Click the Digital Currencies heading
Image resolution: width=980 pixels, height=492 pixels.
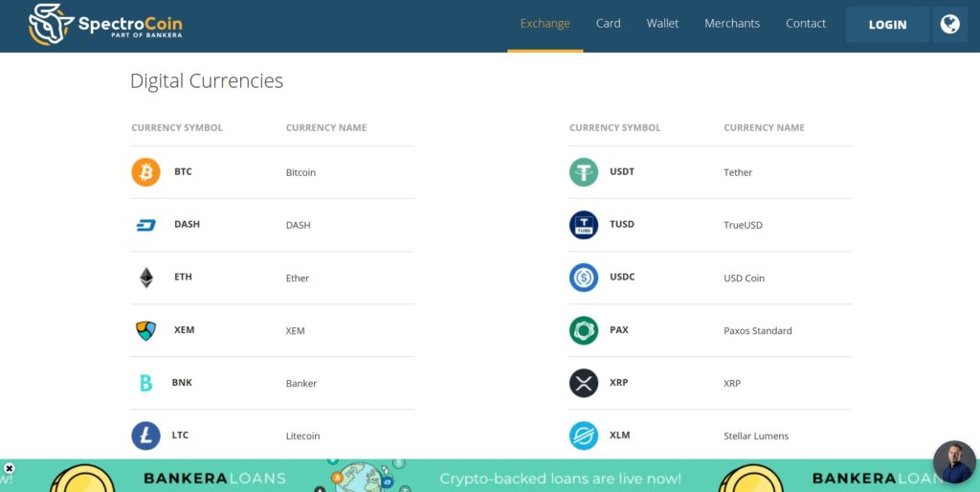click(x=207, y=80)
